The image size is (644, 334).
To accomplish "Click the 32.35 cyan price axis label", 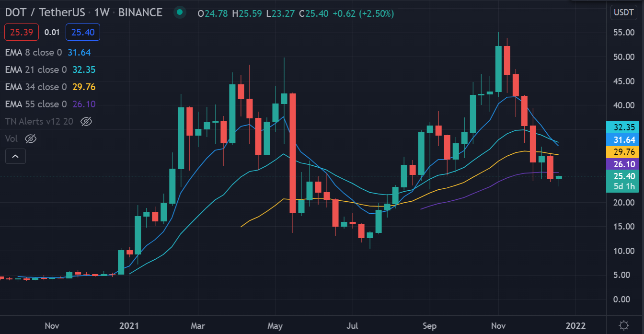I will point(623,127).
